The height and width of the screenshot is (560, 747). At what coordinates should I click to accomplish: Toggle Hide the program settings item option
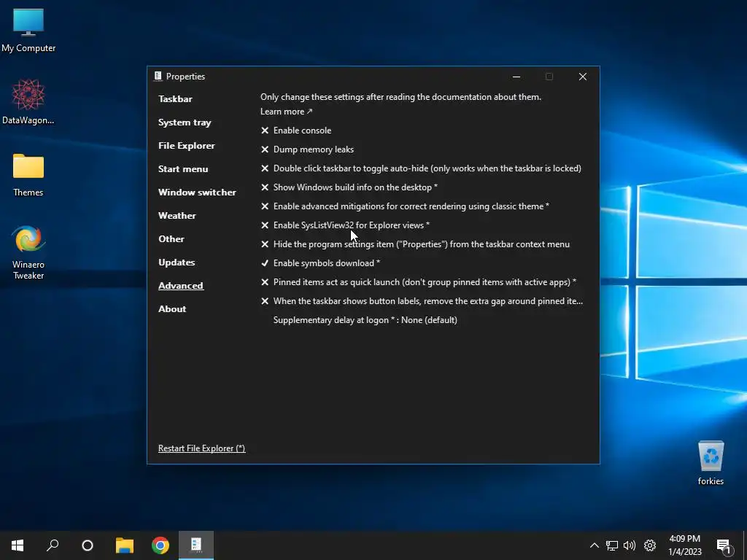coord(415,244)
